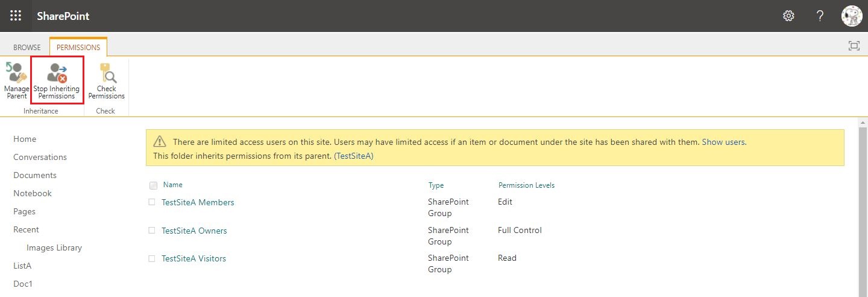Open the Help question mark icon
868x297 pixels.
coord(820,16)
